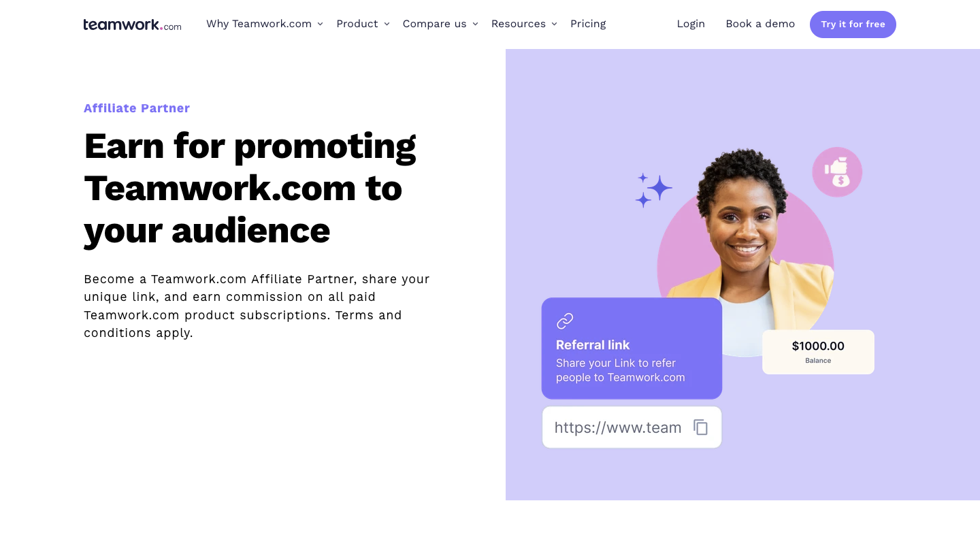This screenshot has width=980, height=533.
Task: Click the Affiliate Partner heading label
Action: 137,108
